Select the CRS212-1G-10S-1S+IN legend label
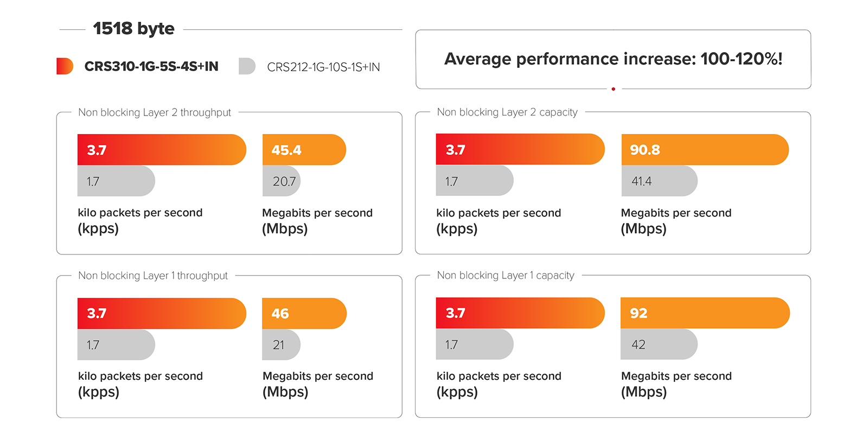Image resolution: width=868 pixels, height=446 pixels. pyautogui.click(x=323, y=67)
